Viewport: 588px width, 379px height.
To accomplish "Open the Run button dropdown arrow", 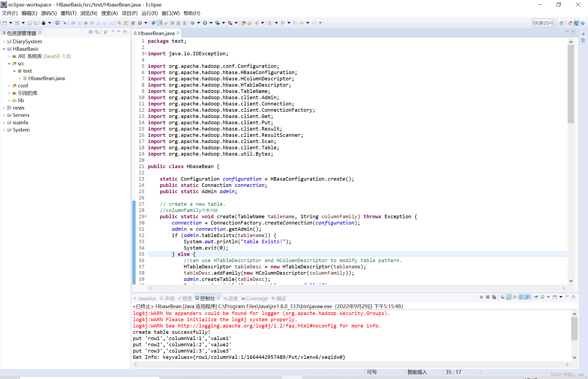I will coord(211,23).
